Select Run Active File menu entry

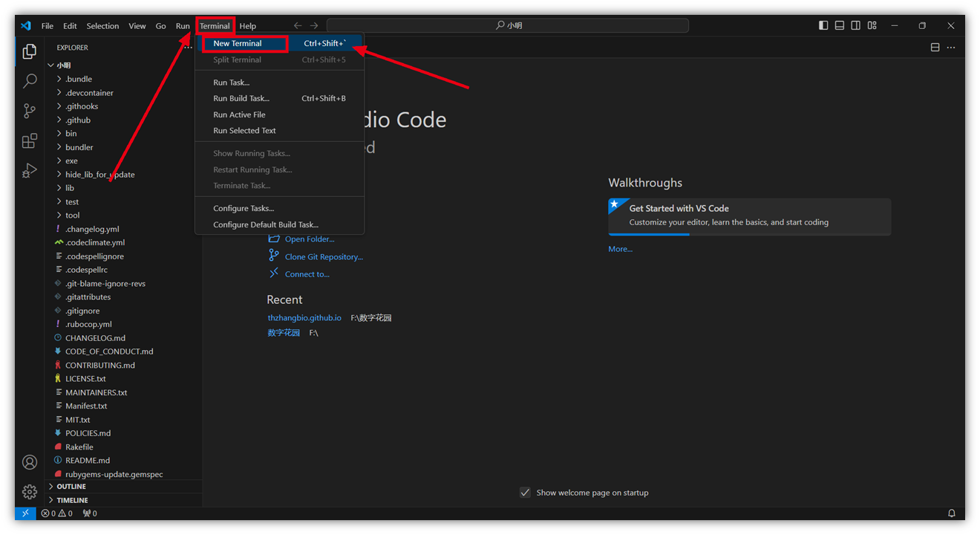click(x=279, y=114)
